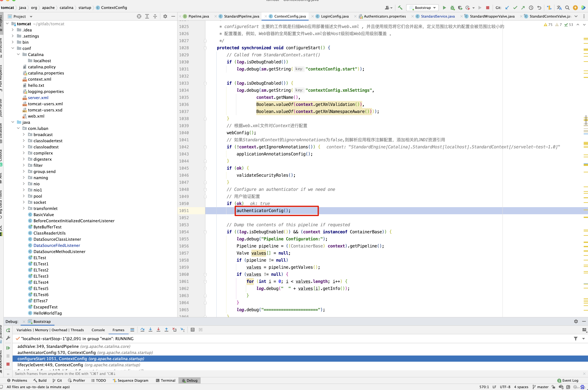Screen dimensions: 588x390
Task: Expand the .idea folder
Action: coord(13,30)
